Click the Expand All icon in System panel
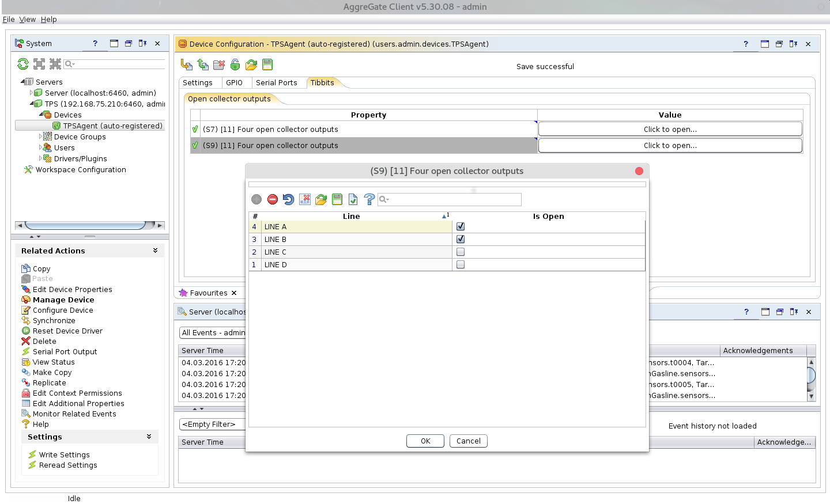This screenshot has height=504, width=830. [x=39, y=64]
